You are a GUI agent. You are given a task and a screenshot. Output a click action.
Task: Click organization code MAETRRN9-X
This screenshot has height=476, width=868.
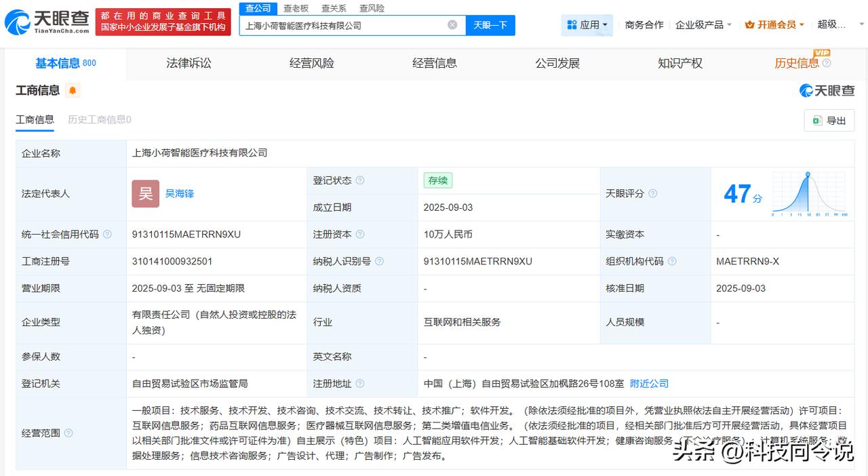click(747, 261)
